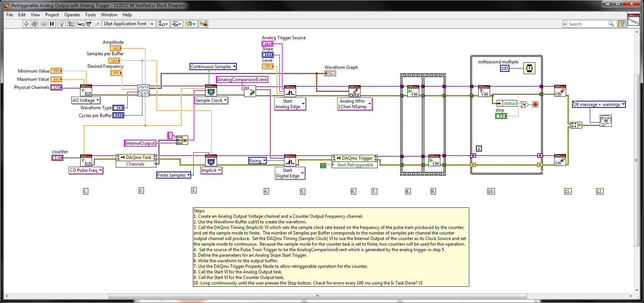The width and height of the screenshot is (644, 303).
Task: Click the VI icon in the top-right corner
Action: pos(634,19)
